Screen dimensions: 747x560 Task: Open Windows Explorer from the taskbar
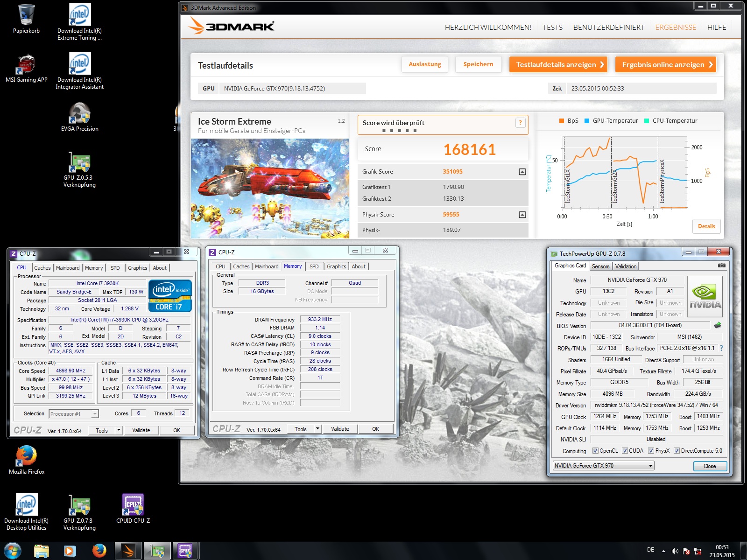click(42, 551)
